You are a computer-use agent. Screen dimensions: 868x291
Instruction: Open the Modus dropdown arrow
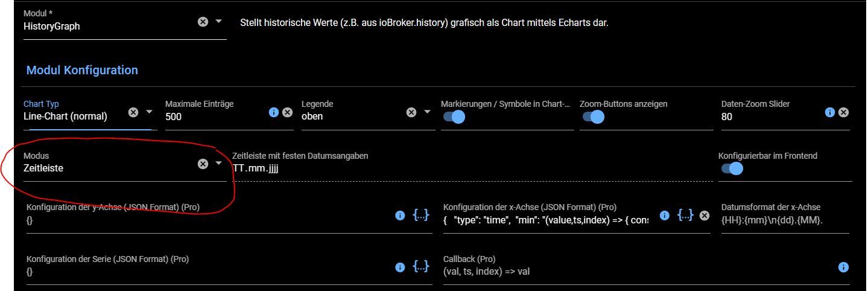click(x=218, y=164)
